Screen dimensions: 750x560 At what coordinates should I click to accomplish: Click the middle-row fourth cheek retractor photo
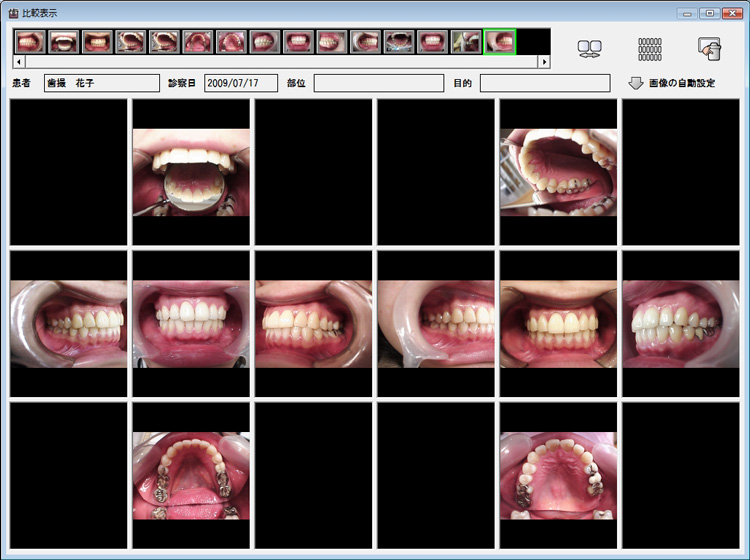[x=436, y=324]
